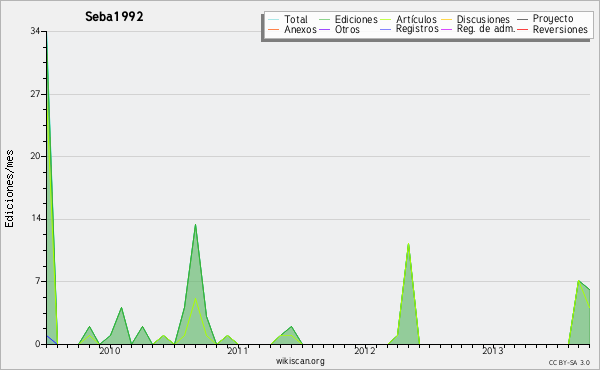Viewport: 600px width, 370px height.
Task: Click the Ediciones/mes axis title
Action: pos(9,189)
